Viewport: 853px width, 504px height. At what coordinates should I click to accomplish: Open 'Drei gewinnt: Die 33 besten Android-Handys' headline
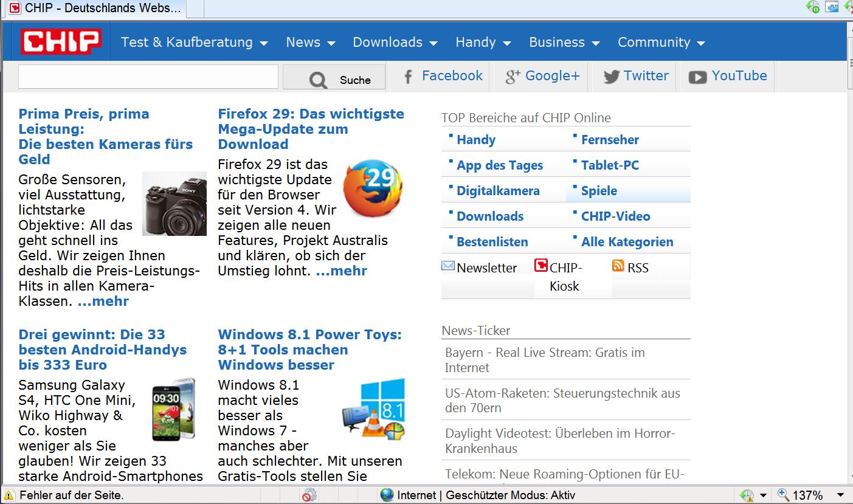click(x=103, y=350)
